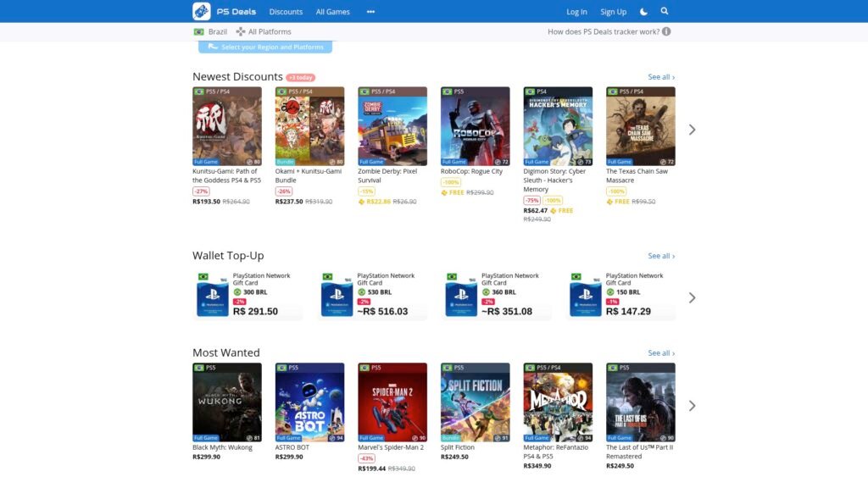Select the R$ 147.29 gift card price
This screenshot has height=488, width=868.
coord(628,312)
